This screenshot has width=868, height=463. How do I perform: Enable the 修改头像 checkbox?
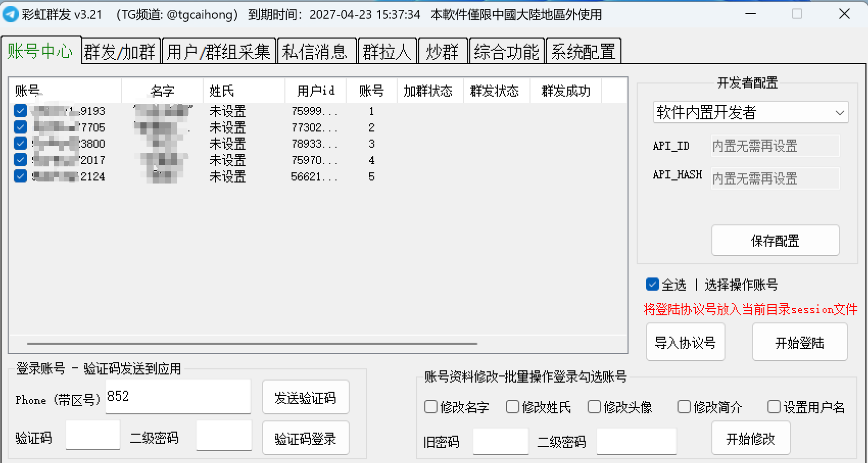click(594, 407)
